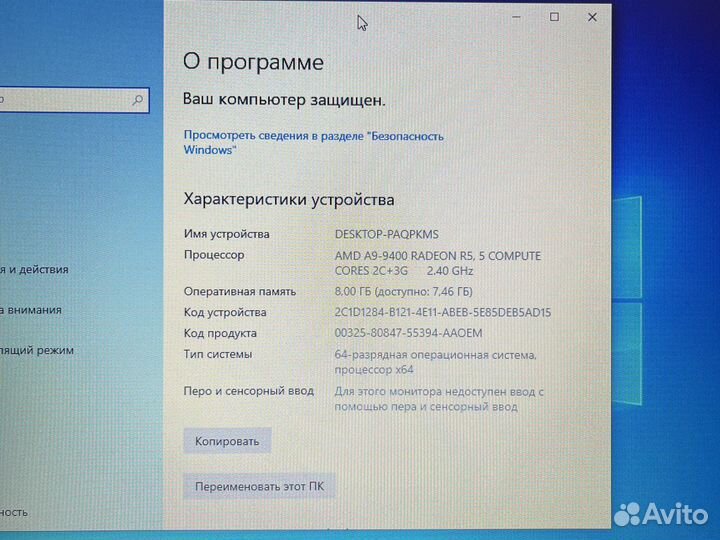Open sidebar item ending with 'внимания'

(x=31, y=310)
